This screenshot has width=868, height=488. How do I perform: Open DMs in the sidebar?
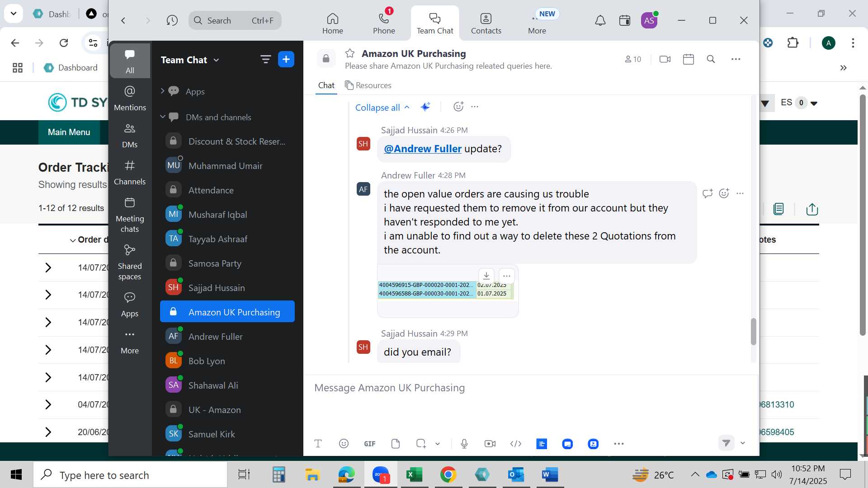point(130,135)
